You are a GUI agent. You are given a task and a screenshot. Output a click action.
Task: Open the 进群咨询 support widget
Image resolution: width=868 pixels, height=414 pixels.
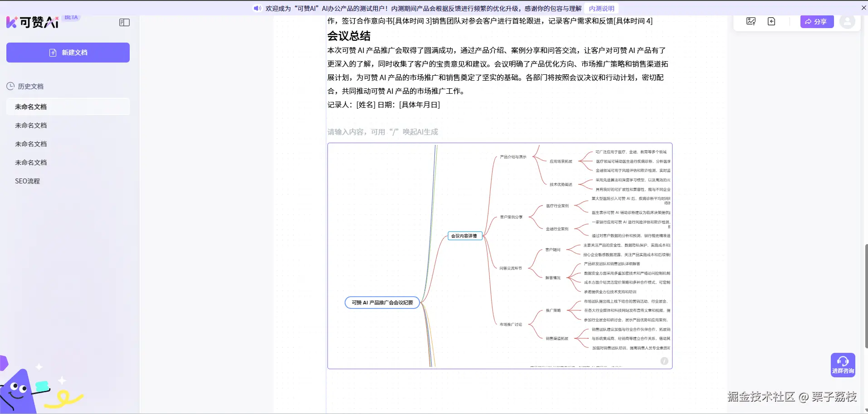coord(843,365)
